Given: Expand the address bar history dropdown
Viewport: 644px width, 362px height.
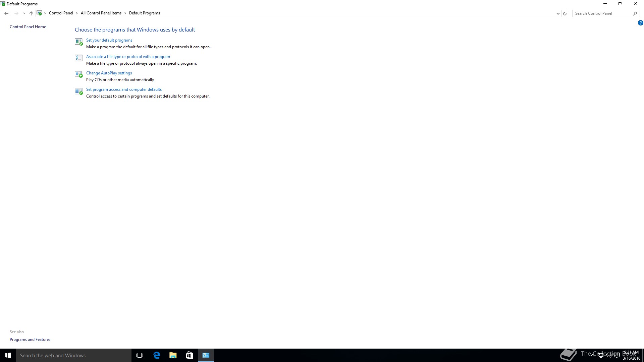Looking at the screenshot, I should [x=558, y=13].
